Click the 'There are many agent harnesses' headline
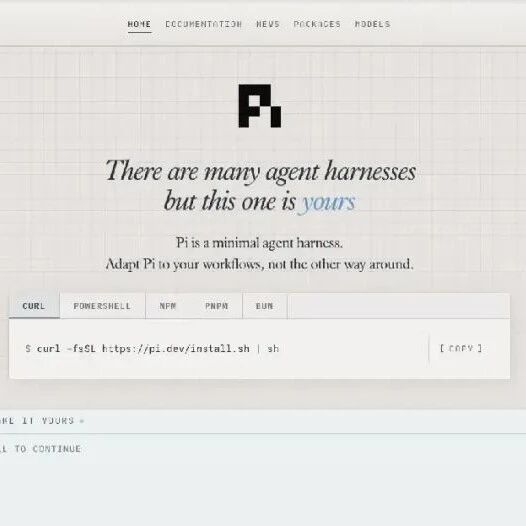The image size is (526, 526). coord(261,171)
